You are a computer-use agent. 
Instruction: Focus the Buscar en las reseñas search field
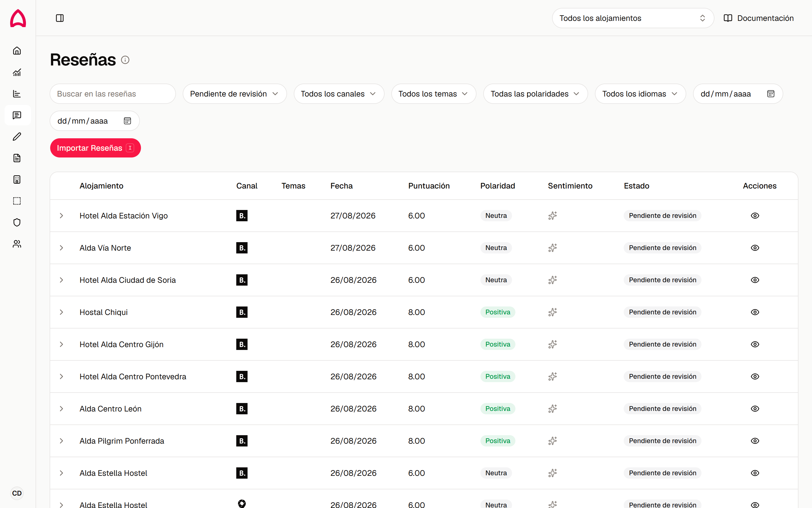[113, 94]
